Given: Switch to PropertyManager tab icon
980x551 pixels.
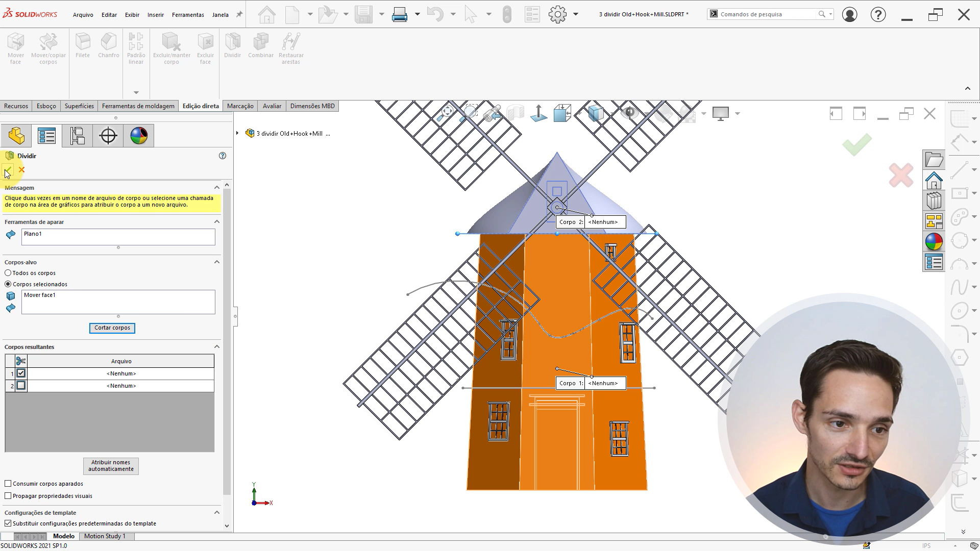Looking at the screenshot, I should [x=46, y=136].
